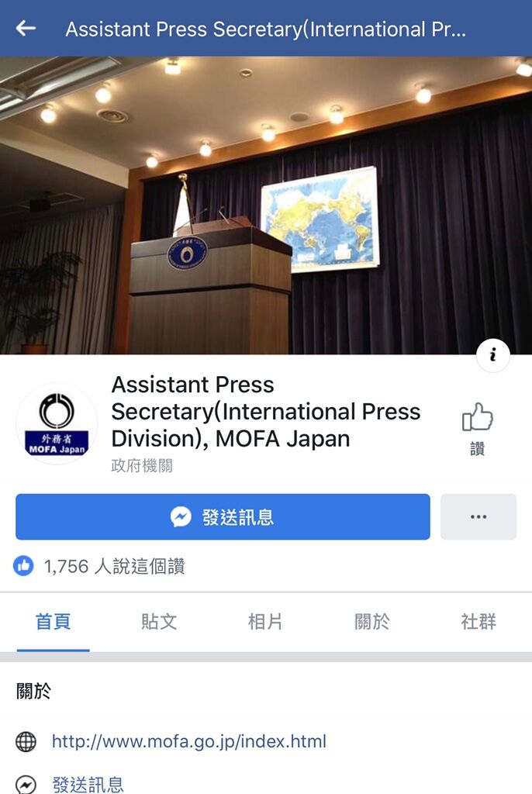
Task: Select the 首頁 tab
Action: [54, 621]
